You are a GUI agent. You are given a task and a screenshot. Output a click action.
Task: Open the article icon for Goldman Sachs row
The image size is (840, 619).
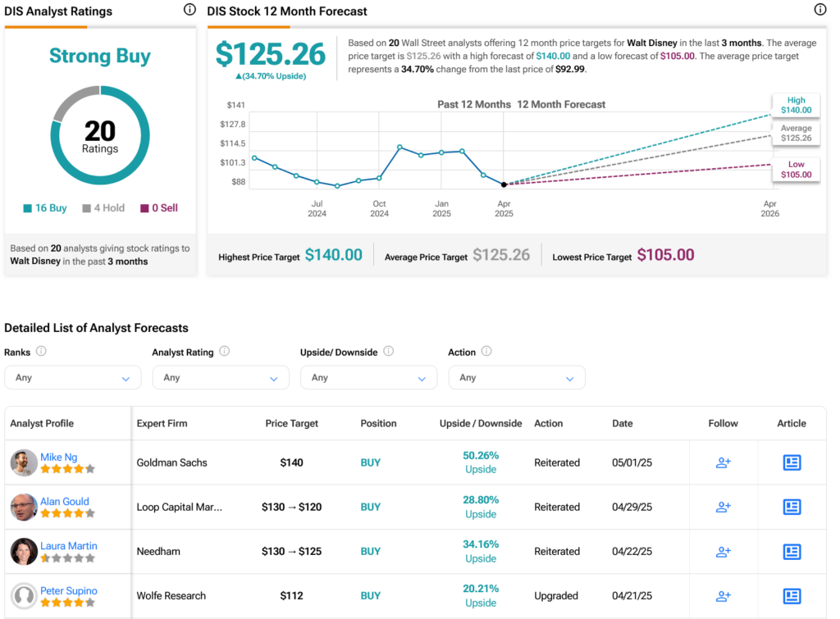pyautogui.click(x=792, y=462)
